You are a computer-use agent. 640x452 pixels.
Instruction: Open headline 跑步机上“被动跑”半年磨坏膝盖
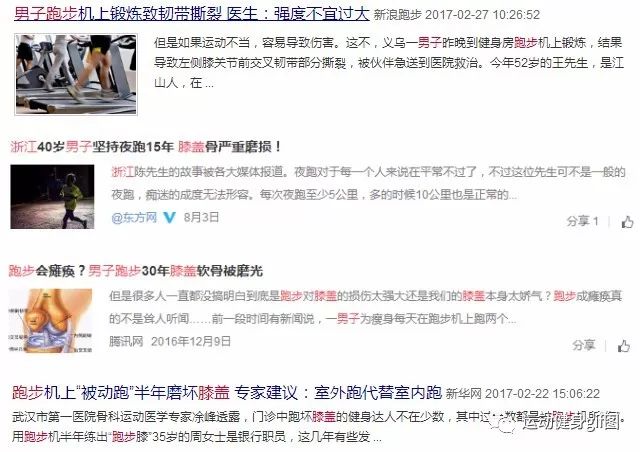[x=227, y=393]
